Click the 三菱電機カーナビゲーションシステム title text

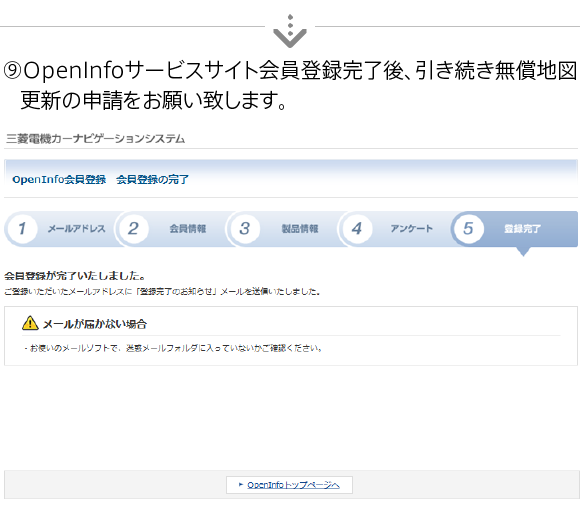(95, 139)
